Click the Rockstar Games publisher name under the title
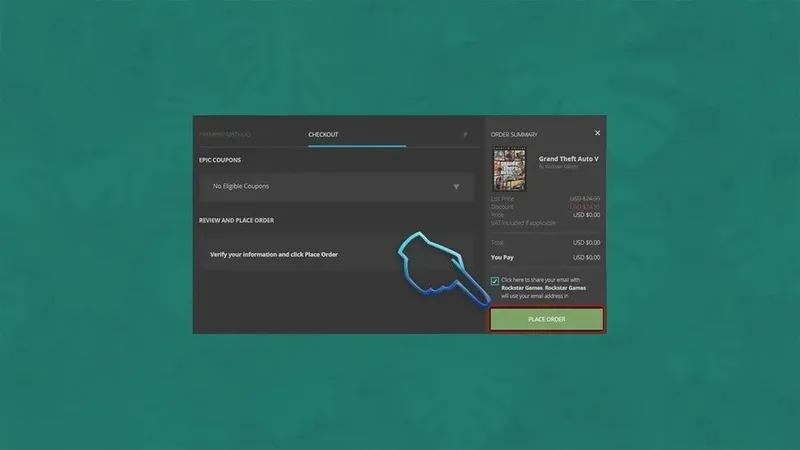Image resolution: width=800 pixels, height=450 pixels. (558, 168)
